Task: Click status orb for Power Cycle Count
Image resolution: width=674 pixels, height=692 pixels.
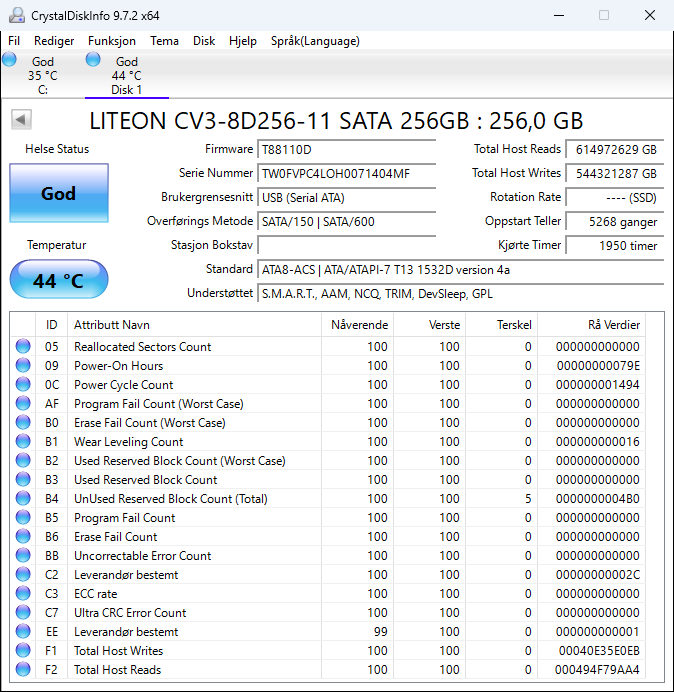Action: [x=23, y=384]
